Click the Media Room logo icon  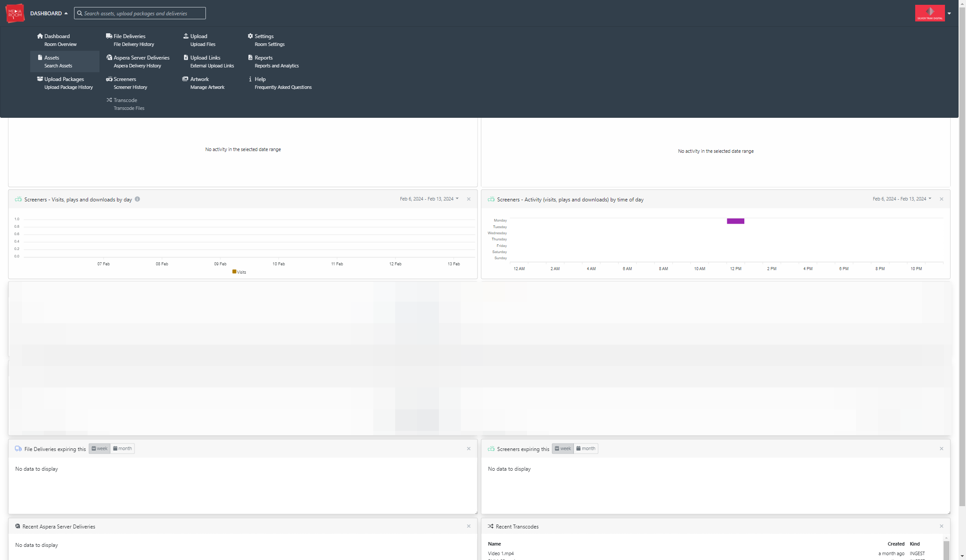pyautogui.click(x=15, y=13)
